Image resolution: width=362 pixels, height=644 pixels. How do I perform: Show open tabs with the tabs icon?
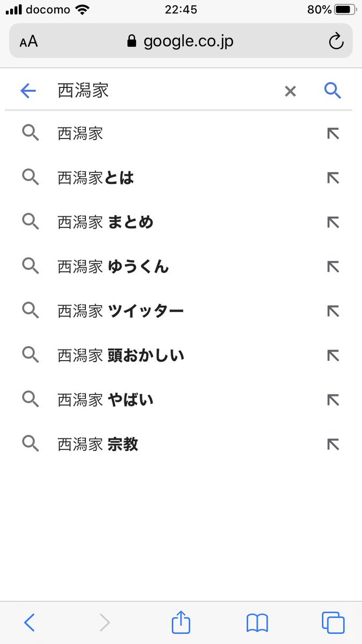(333, 623)
